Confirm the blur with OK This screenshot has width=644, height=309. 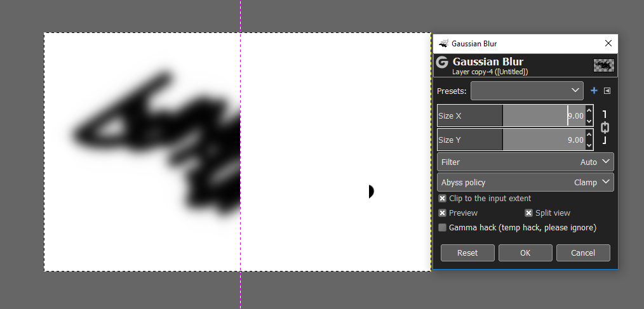(525, 253)
